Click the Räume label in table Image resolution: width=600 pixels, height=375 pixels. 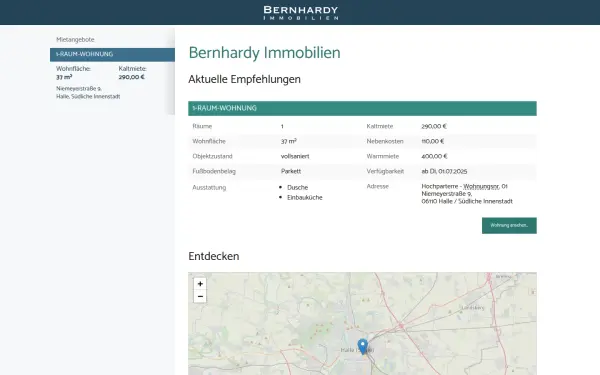click(202, 126)
